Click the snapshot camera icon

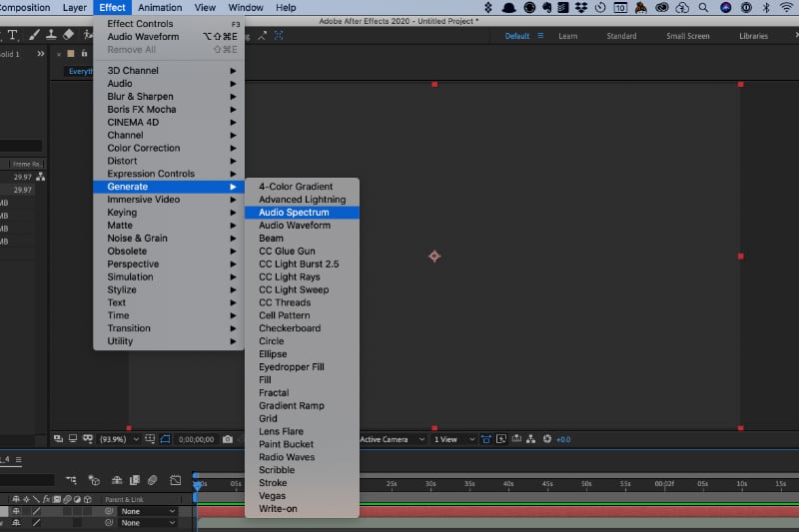click(x=228, y=439)
